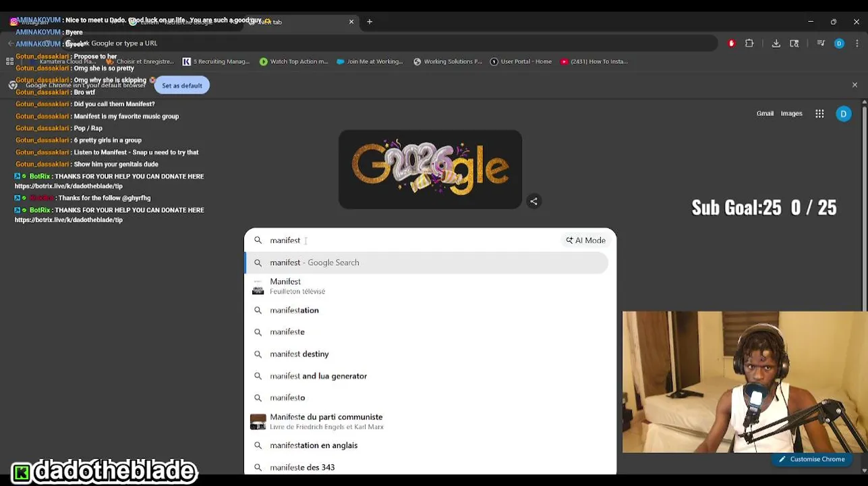Pick 'manifest destiny' suggestion
Screen dimensions: 868x486
tap(426, 354)
